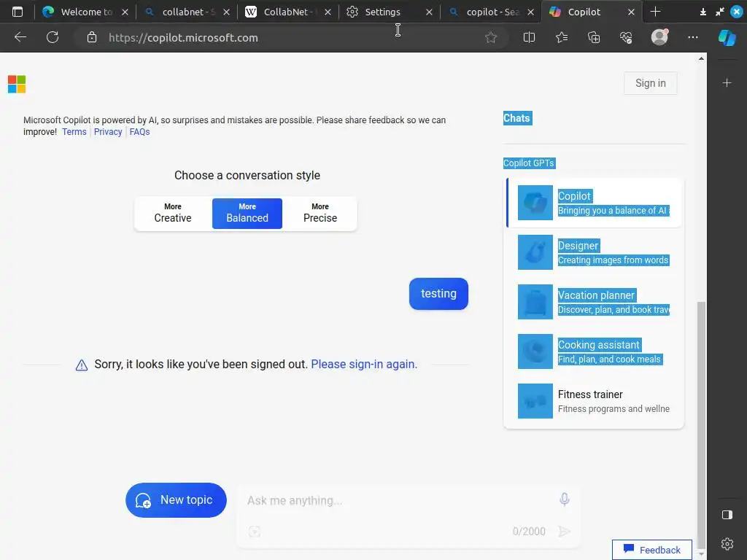The image size is (747, 560).
Task: Select the Fitness trainer GPT
Action: pos(594,401)
